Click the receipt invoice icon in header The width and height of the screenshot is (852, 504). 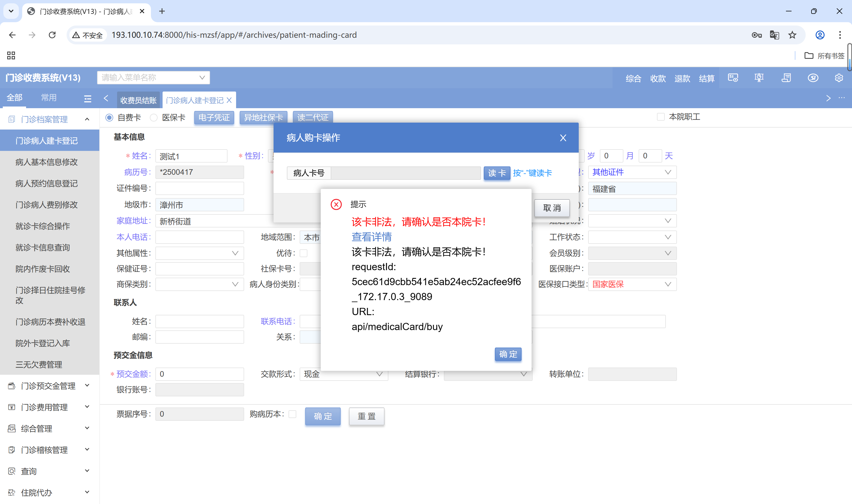click(x=786, y=78)
